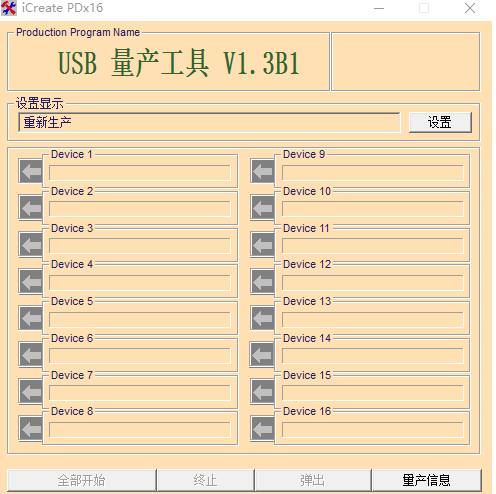The height and width of the screenshot is (494, 496).
Task: Click the 弹出 eject button
Action: (x=313, y=480)
